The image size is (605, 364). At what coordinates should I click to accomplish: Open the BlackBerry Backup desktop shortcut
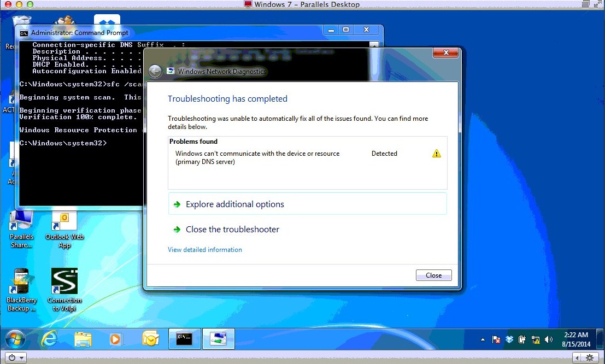(21, 290)
